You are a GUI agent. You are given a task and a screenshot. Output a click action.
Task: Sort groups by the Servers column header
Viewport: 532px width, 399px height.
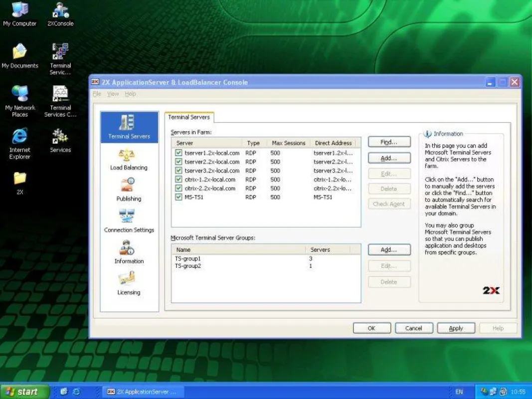pos(328,249)
